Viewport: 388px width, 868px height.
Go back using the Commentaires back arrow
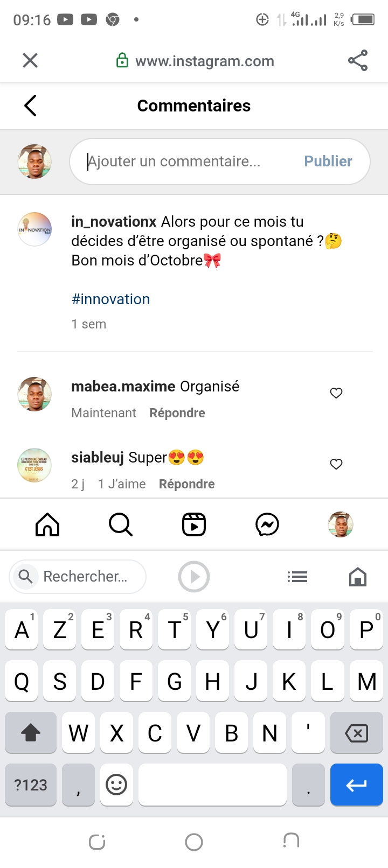coord(31,106)
